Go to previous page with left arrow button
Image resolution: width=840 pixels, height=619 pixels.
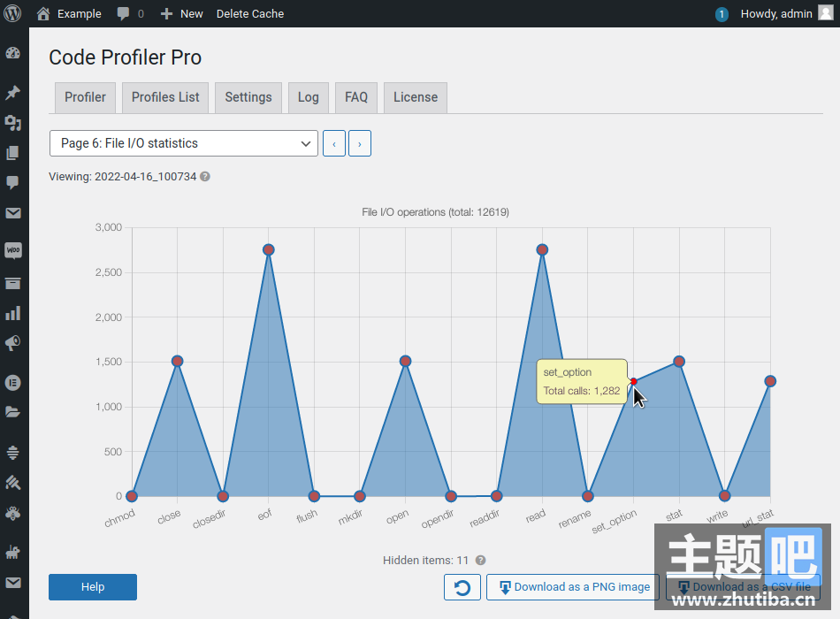tap(334, 143)
